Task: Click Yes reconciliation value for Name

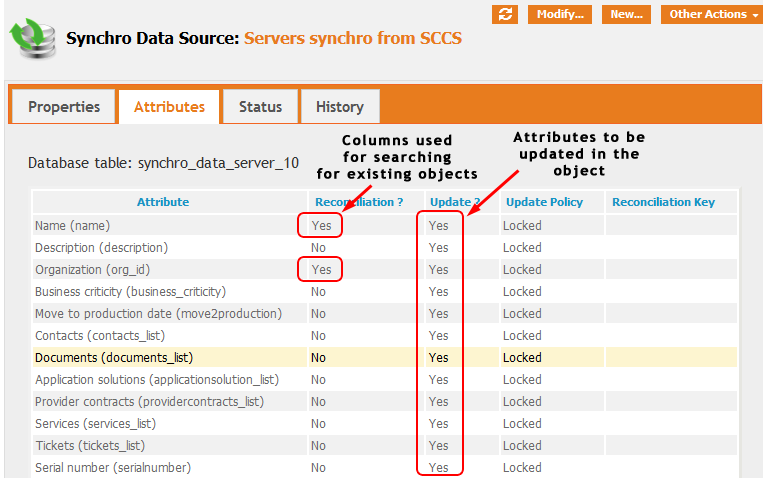Action: coord(321,225)
